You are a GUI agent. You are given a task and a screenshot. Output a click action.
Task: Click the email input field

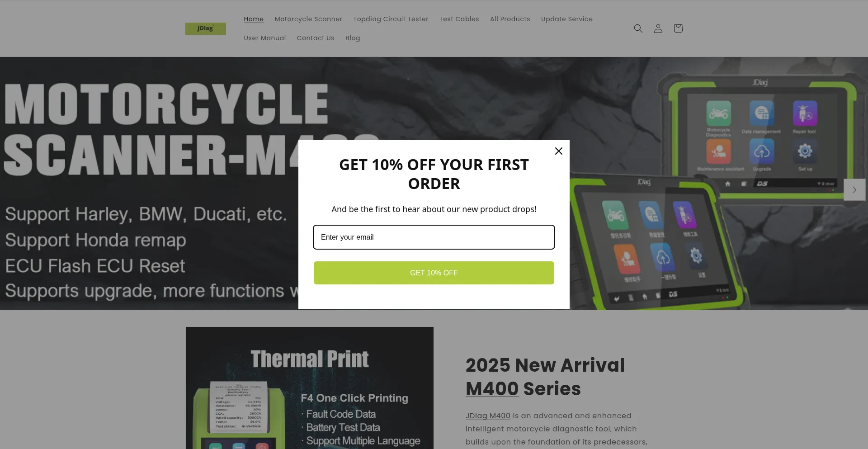[x=434, y=237]
